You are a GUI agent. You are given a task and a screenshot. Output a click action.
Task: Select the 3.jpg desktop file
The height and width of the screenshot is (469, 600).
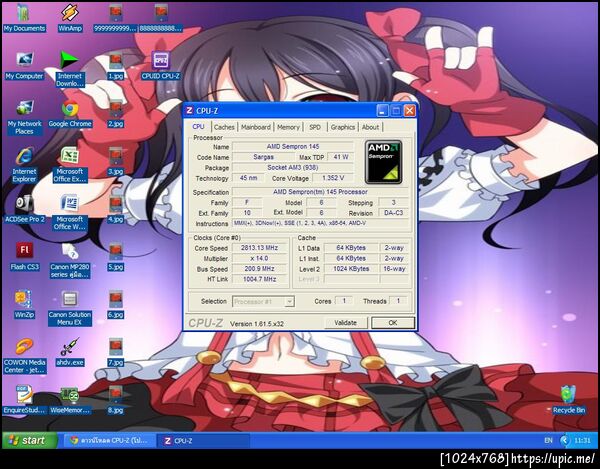tap(116, 161)
